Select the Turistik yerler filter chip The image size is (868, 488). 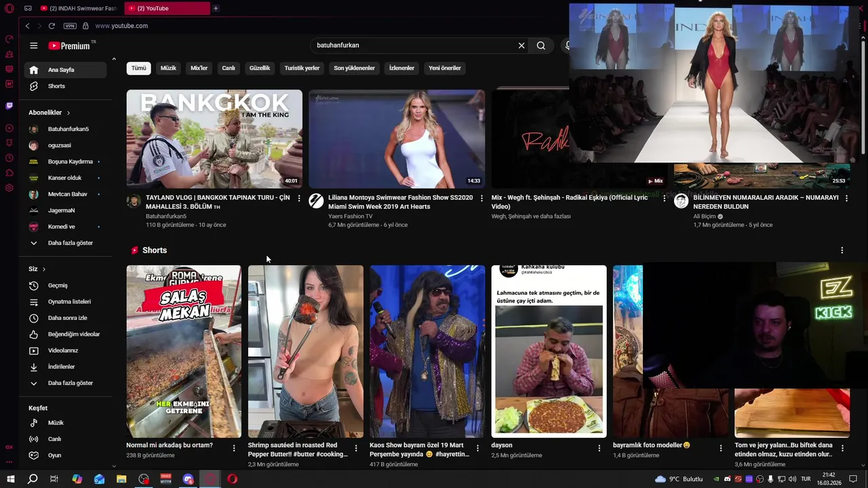[302, 68]
